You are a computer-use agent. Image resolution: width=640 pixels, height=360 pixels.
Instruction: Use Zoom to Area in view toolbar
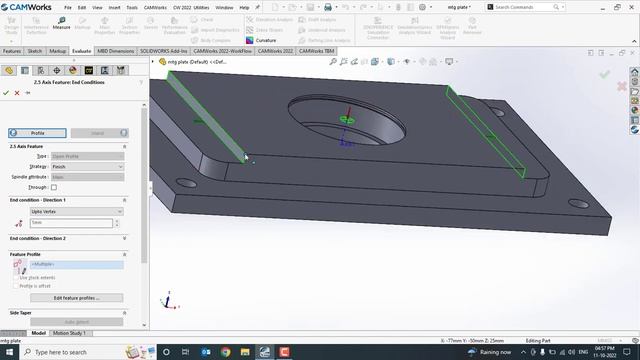[344, 62]
